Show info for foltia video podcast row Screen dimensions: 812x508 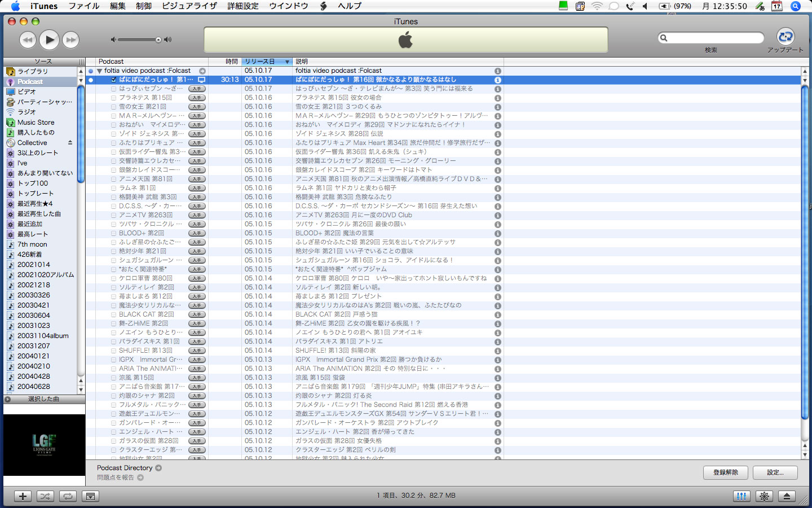click(x=498, y=71)
